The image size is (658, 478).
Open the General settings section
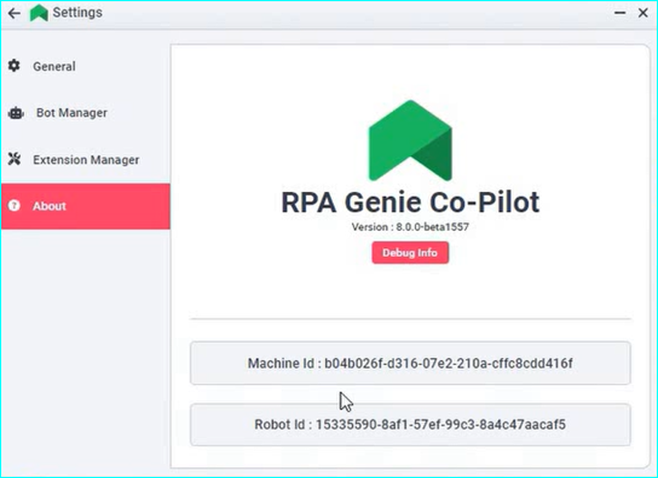[x=86, y=66]
